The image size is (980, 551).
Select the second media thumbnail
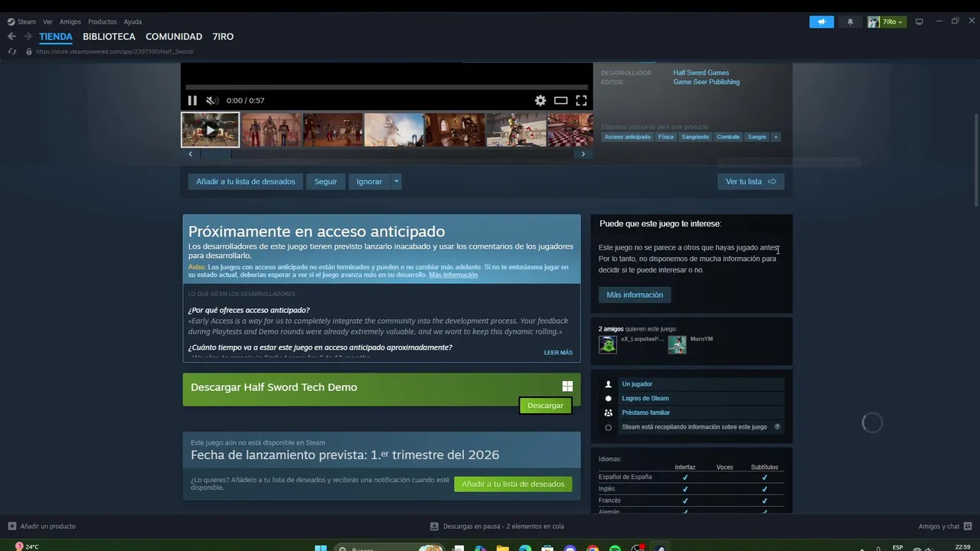click(271, 130)
